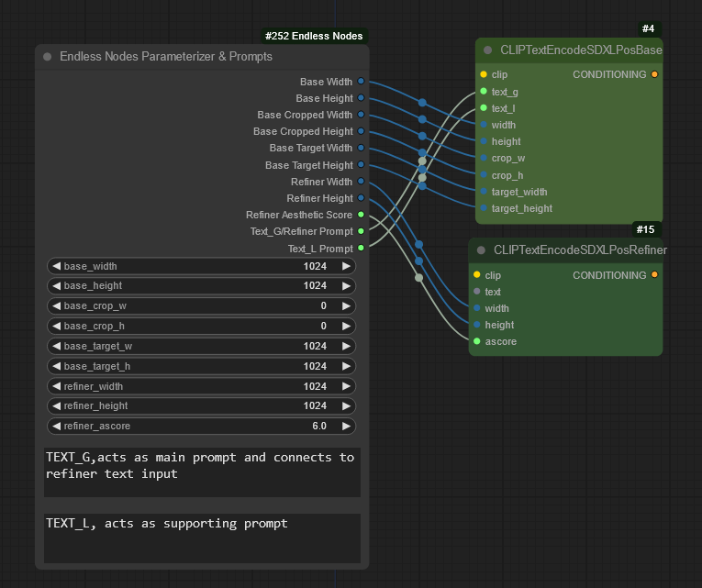Image resolution: width=702 pixels, height=588 pixels.
Task: Click the ascore input port on refiner node
Action: 477,341
